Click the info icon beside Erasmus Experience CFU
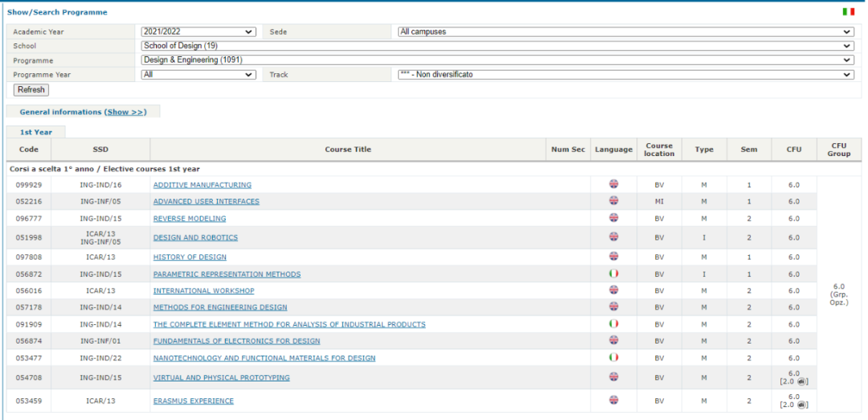868x420 pixels. 802,405
